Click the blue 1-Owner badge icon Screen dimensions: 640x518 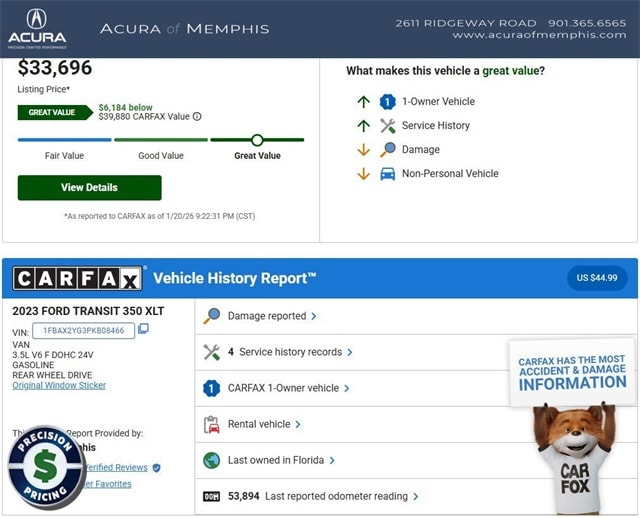click(x=211, y=388)
